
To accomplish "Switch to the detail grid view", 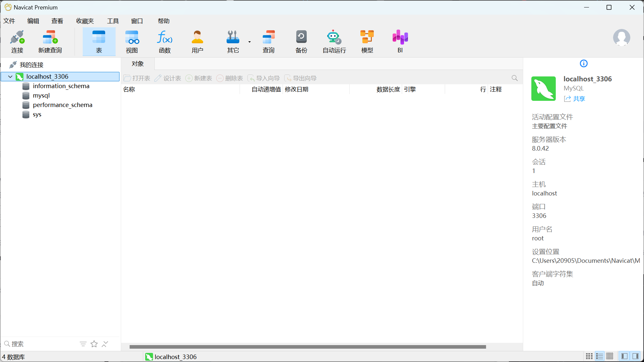I will (x=609, y=356).
